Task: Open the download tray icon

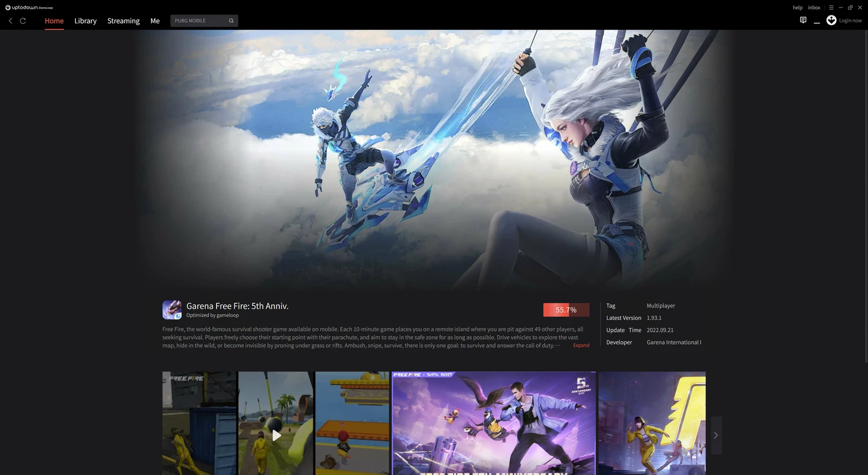Action: click(x=817, y=21)
